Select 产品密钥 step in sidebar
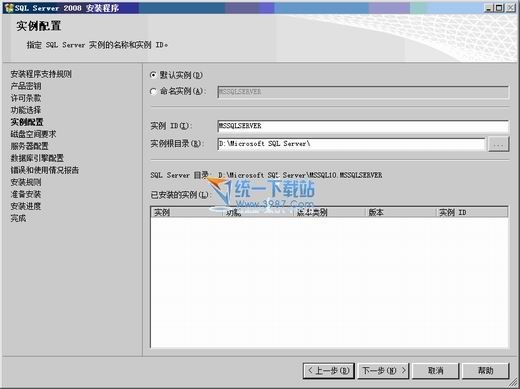 [x=26, y=86]
